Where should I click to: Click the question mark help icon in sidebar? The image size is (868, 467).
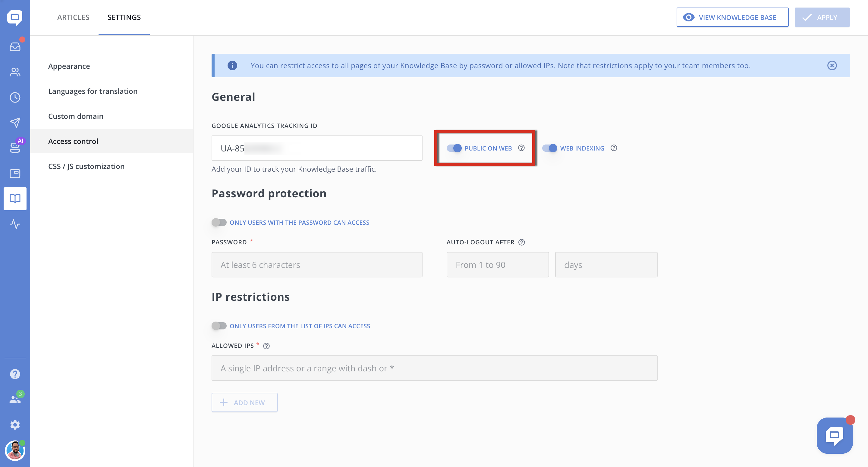coord(15,374)
